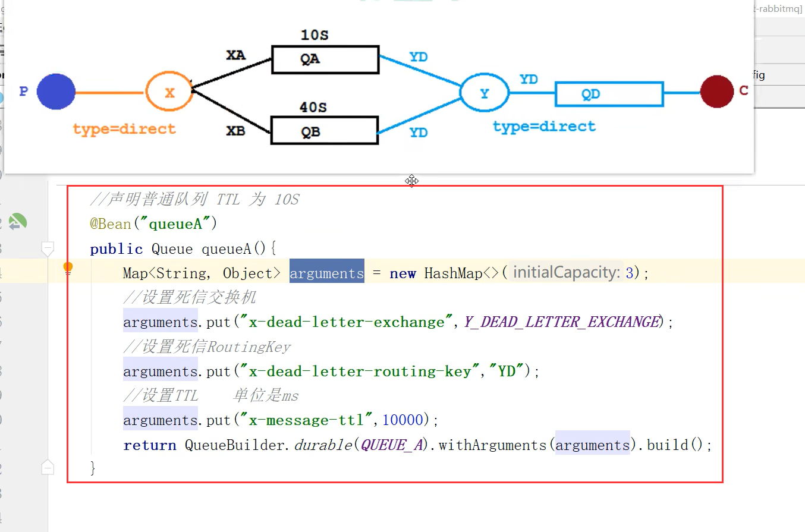Click the orange X exchange circle
The height and width of the screenshot is (532, 805).
[169, 92]
